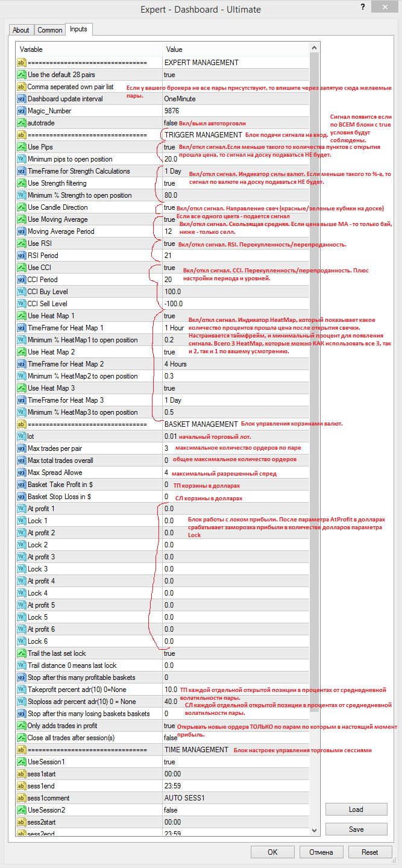Click the Reset button
The image size is (402, 868).
pos(369,852)
